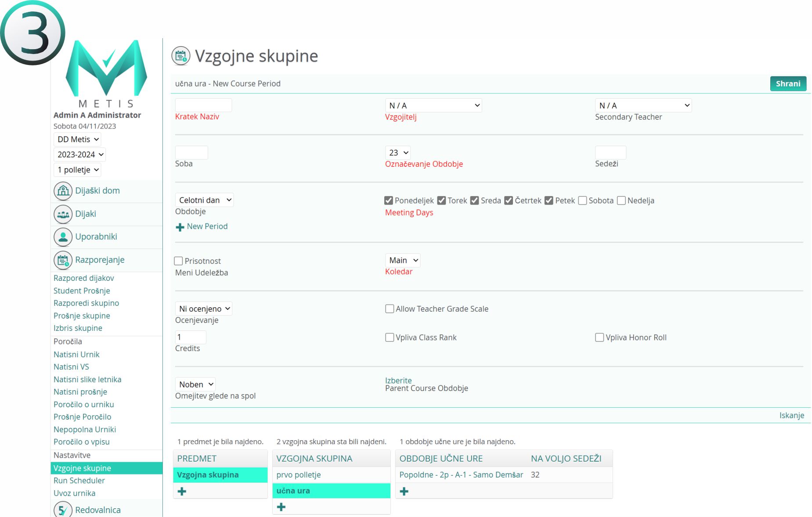Click the New Period link
Screen dimensions: 812x517
coord(207,226)
